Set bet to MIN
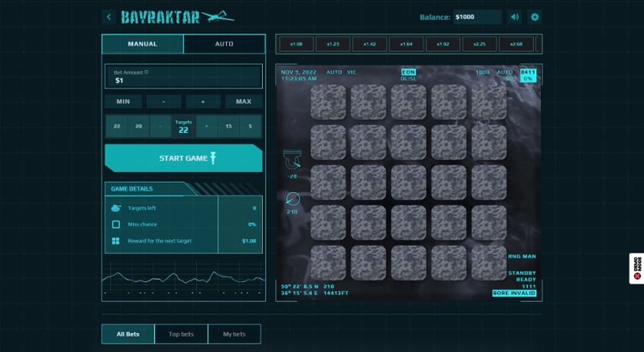The image size is (644, 352). [123, 101]
